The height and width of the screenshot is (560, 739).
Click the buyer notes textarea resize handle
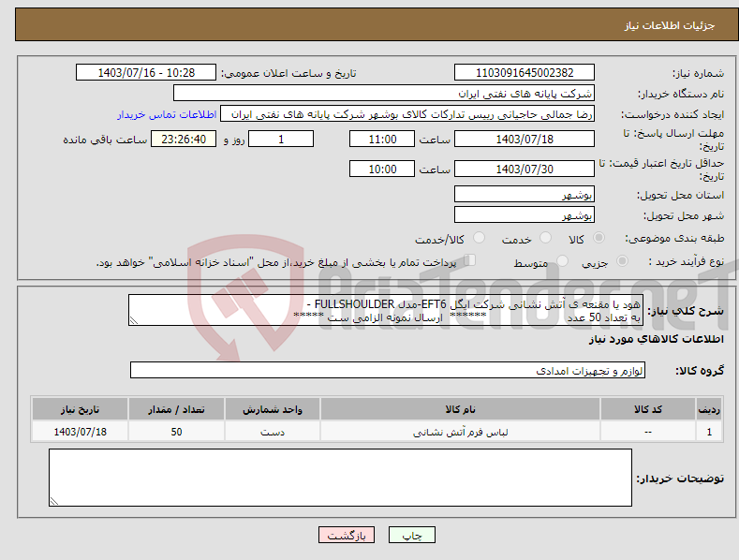pos(54,501)
